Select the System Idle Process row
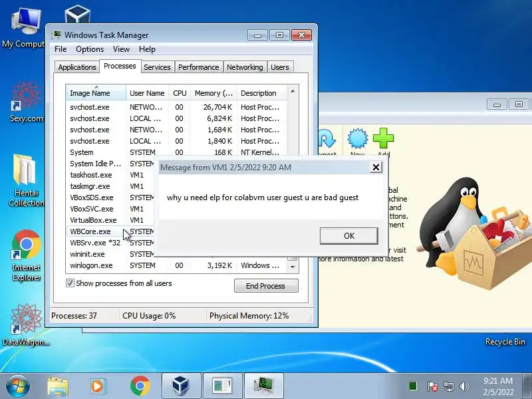The image size is (532, 399). click(x=110, y=164)
